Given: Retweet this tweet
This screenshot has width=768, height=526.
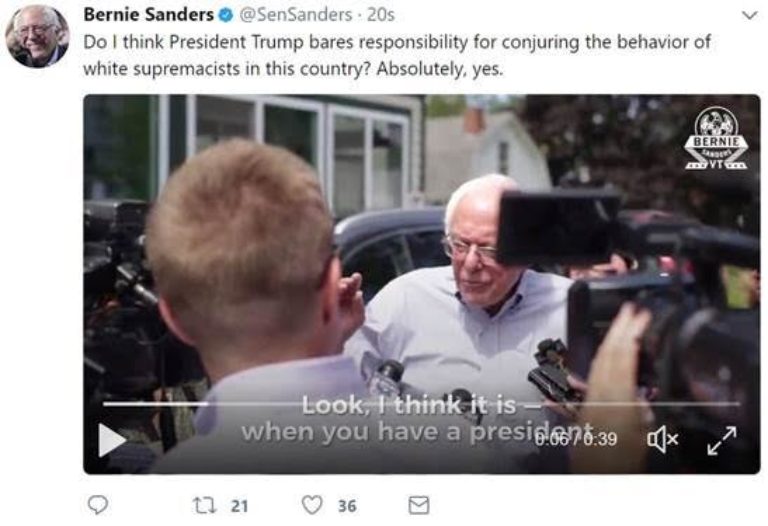Looking at the screenshot, I should tap(204, 505).
